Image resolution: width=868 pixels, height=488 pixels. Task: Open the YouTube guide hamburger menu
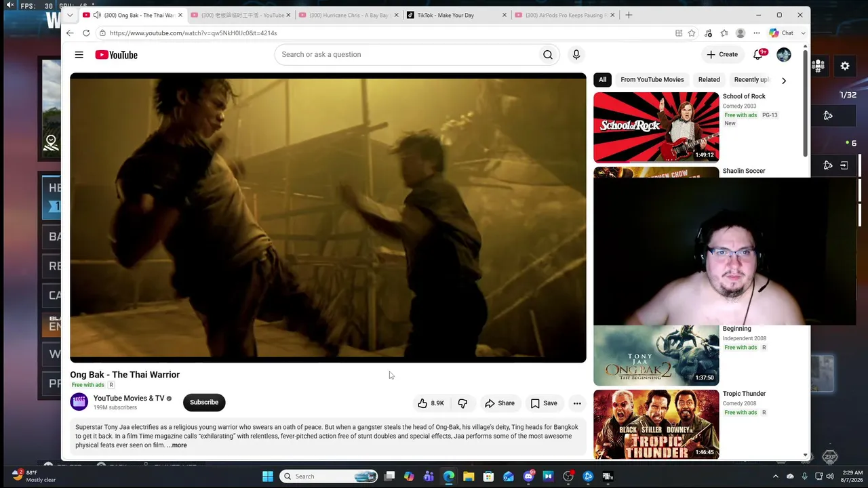(x=79, y=55)
